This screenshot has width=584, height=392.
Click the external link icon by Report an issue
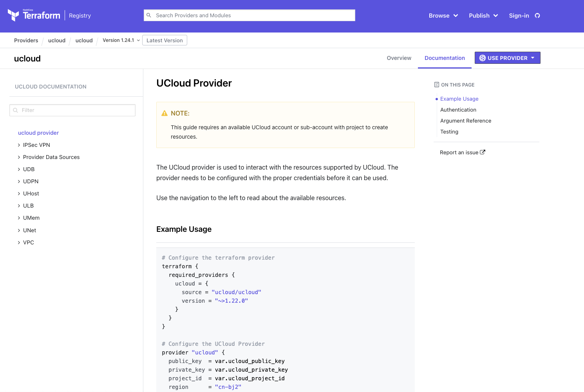(x=483, y=152)
